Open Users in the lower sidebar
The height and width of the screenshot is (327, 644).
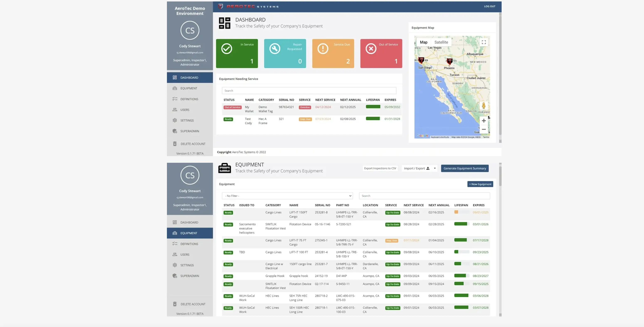[x=190, y=254]
